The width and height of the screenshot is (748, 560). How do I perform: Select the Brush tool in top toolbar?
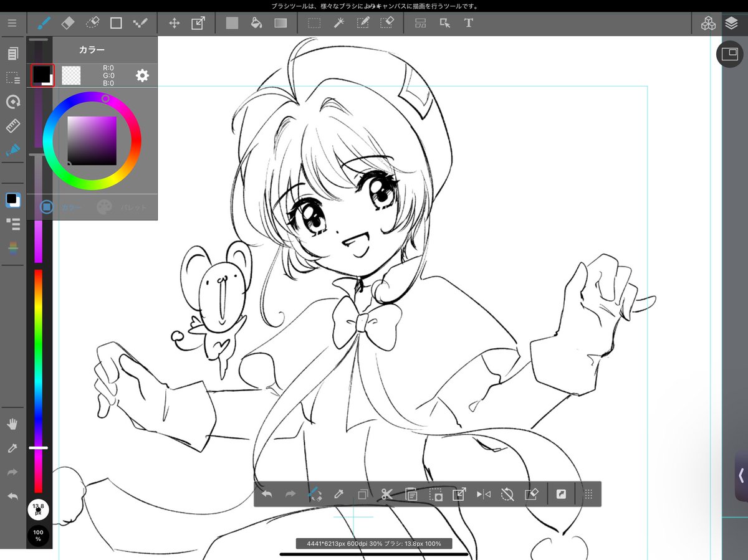tap(43, 23)
